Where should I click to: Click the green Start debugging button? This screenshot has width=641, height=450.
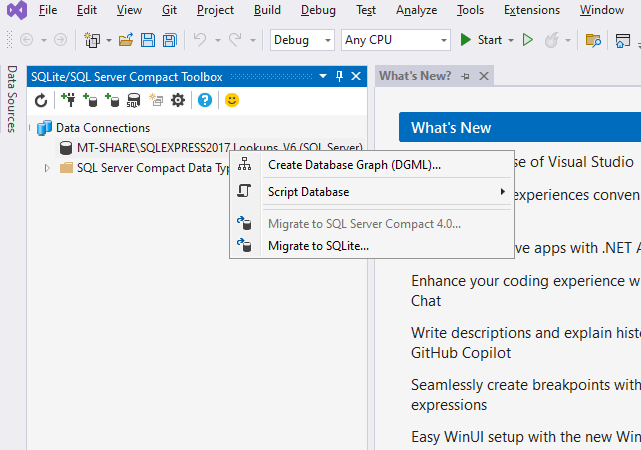(481, 40)
